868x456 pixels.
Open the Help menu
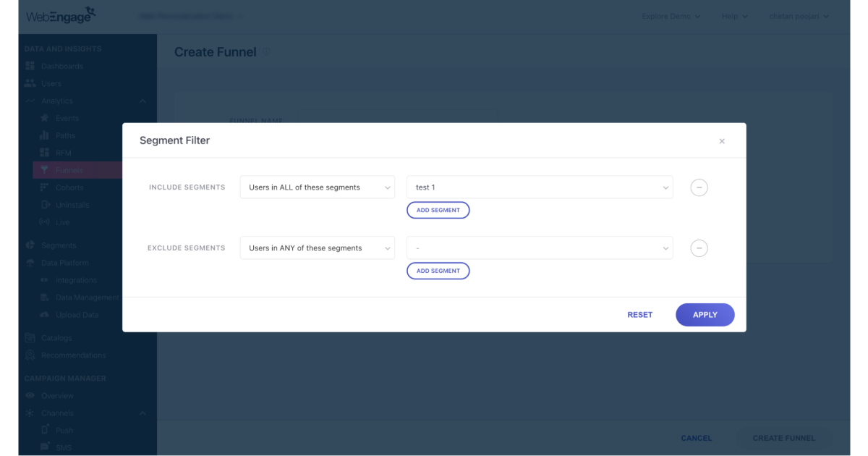point(734,16)
